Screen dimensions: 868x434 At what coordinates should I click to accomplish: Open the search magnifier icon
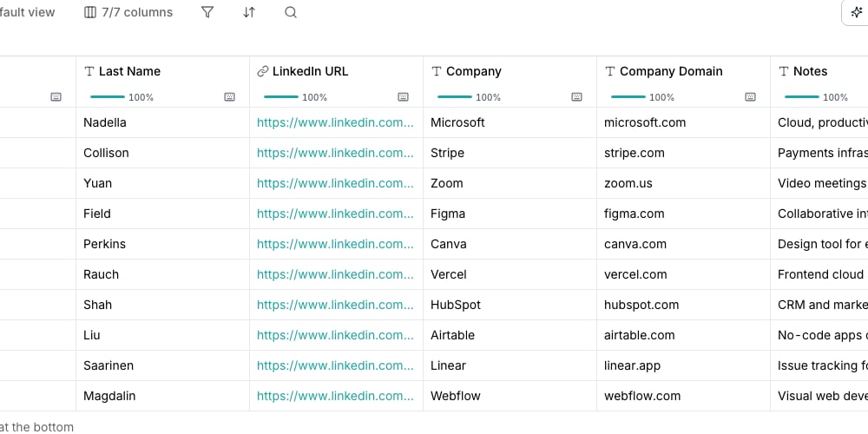(x=291, y=12)
